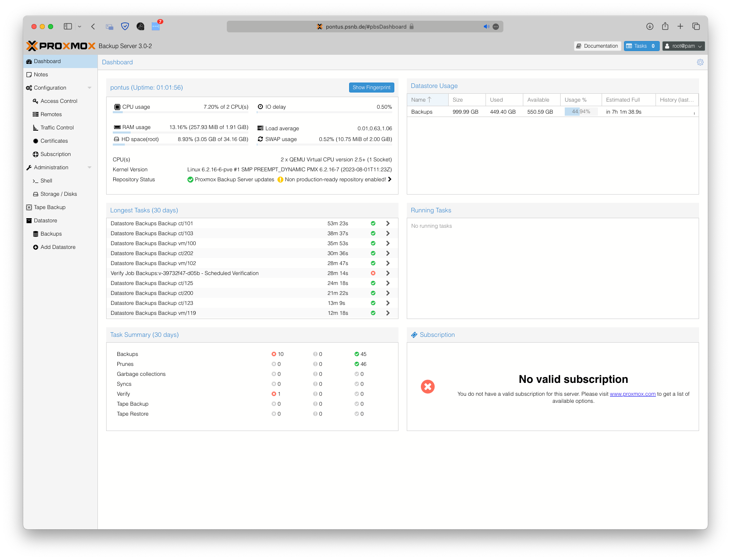Open arrow for Backup ct/101 task

pyautogui.click(x=388, y=223)
